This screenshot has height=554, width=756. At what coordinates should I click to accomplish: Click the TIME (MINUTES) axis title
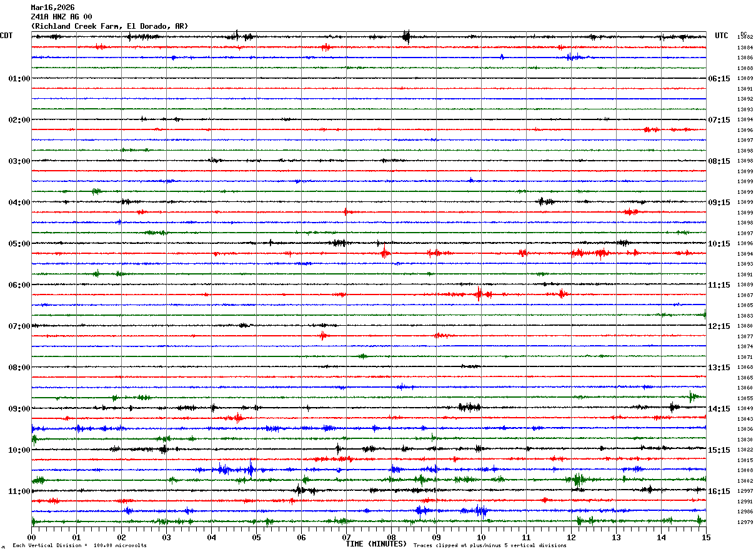tap(376, 544)
